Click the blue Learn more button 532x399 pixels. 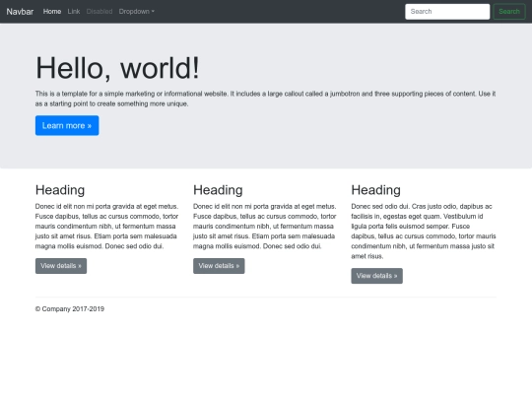67,125
